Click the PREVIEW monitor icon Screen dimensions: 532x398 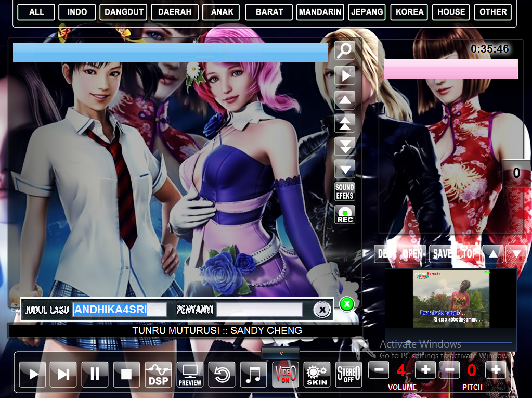190,374
